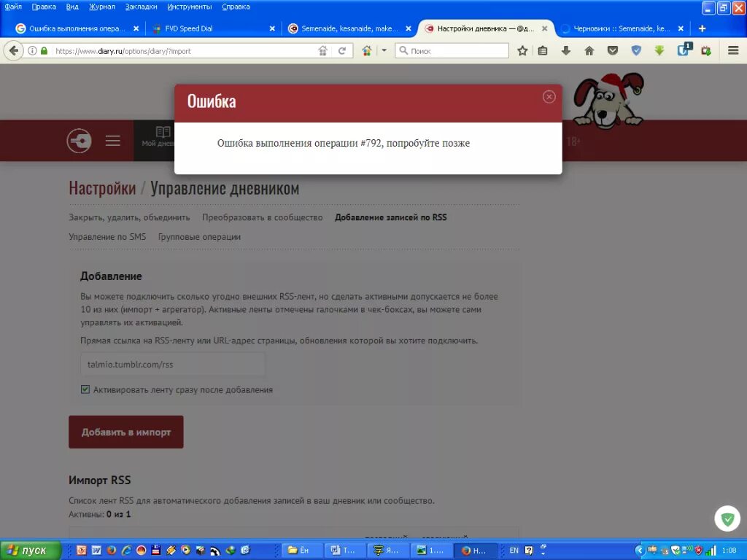Image resolution: width=747 pixels, height=560 pixels.
Task: Open the Firefox hamburger menu
Action: [x=733, y=50]
